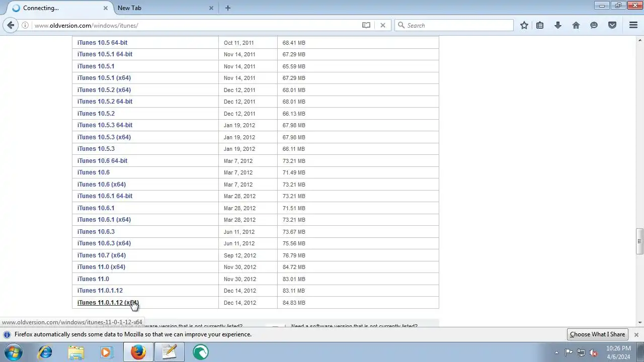Show bookmarks list icon
This screenshot has height=362, width=644.
coord(540,25)
